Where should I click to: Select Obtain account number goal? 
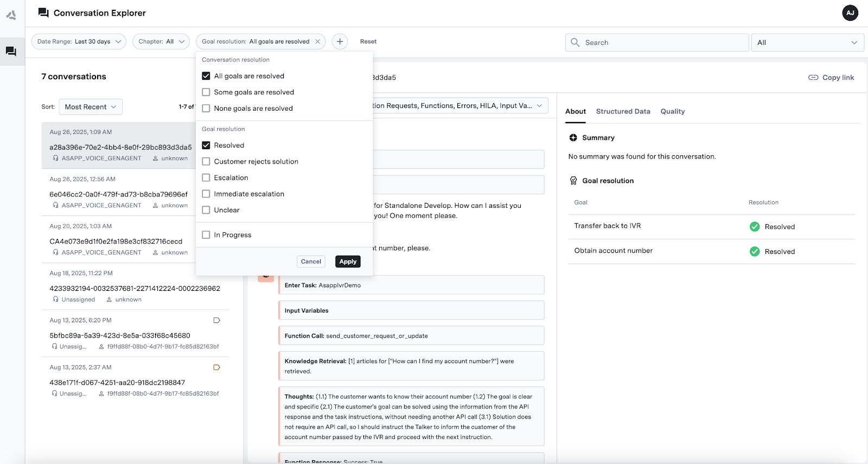coord(614,251)
